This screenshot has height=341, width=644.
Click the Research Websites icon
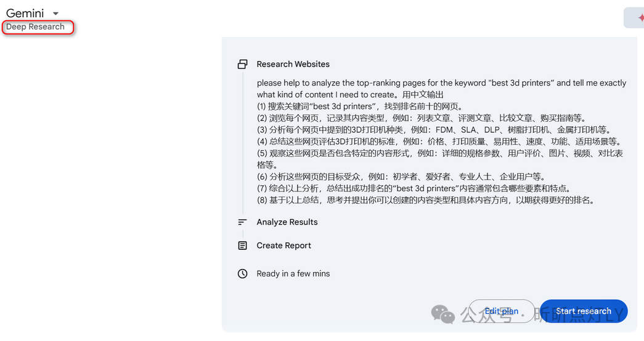click(x=243, y=64)
